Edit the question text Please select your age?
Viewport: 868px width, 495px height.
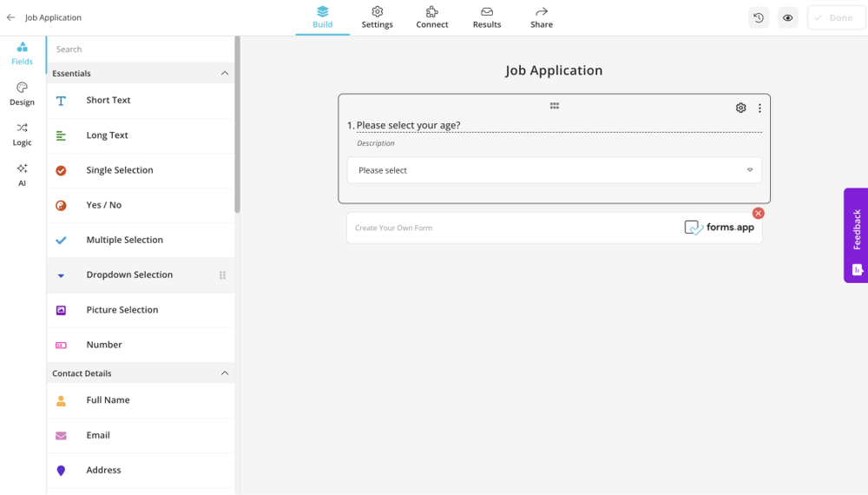point(409,125)
